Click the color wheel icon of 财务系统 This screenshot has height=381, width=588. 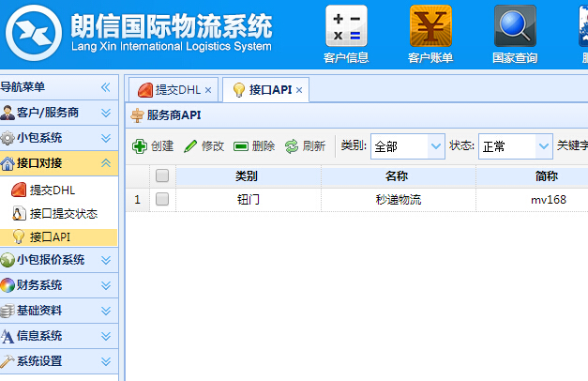(x=8, y=285)
